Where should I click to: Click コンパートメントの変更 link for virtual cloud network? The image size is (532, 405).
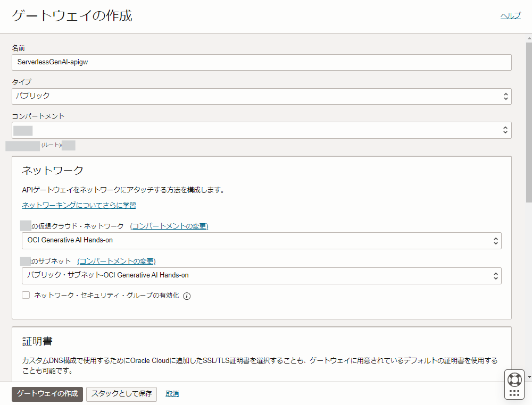tap(169, 226)
